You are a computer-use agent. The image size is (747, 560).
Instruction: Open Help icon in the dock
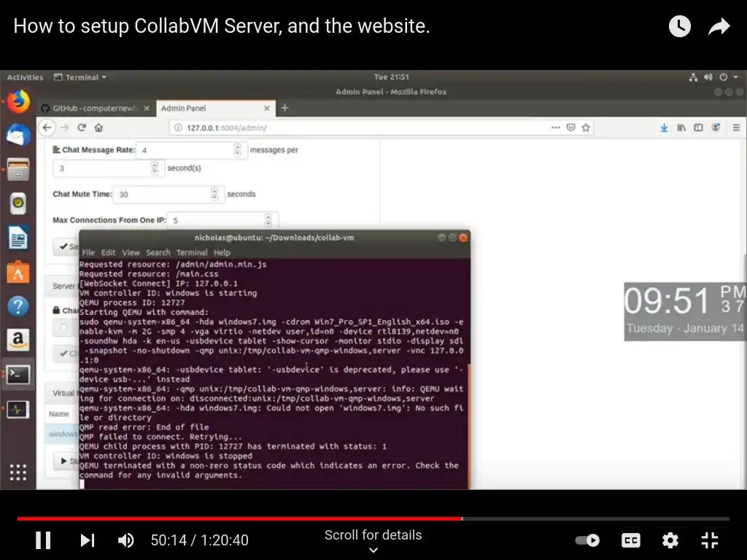[18, 306]
